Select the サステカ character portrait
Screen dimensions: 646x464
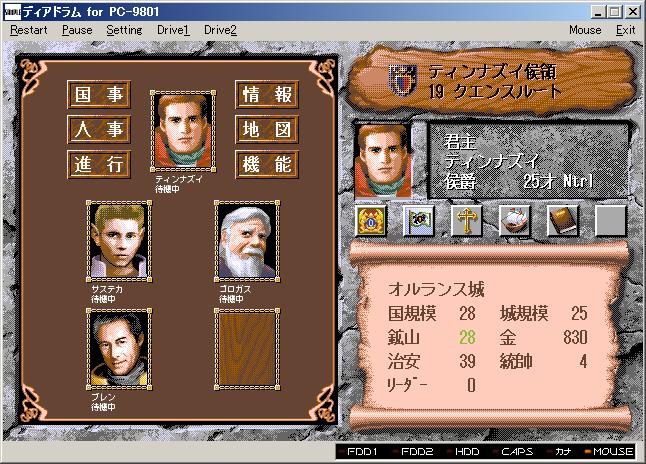coord(119,241)
